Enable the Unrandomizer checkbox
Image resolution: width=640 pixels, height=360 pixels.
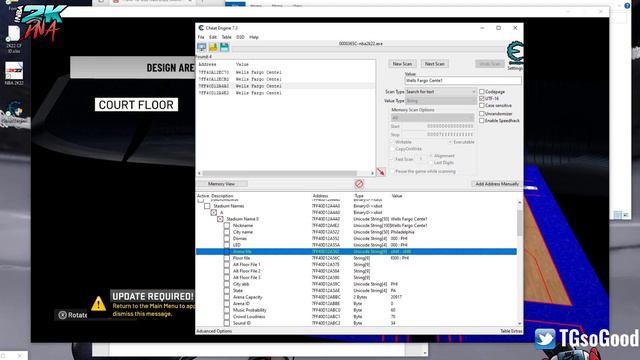click(482, 114)
